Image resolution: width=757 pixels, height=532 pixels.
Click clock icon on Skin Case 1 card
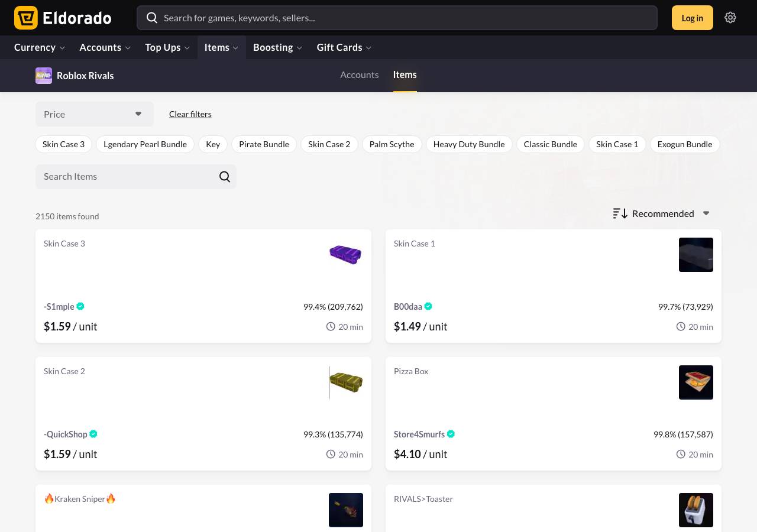point(681,326)
